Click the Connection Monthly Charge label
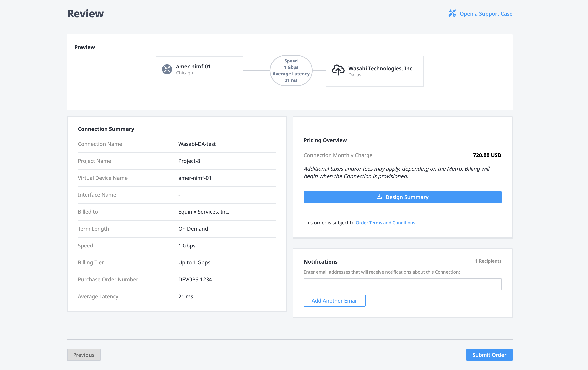 [338, 155]
